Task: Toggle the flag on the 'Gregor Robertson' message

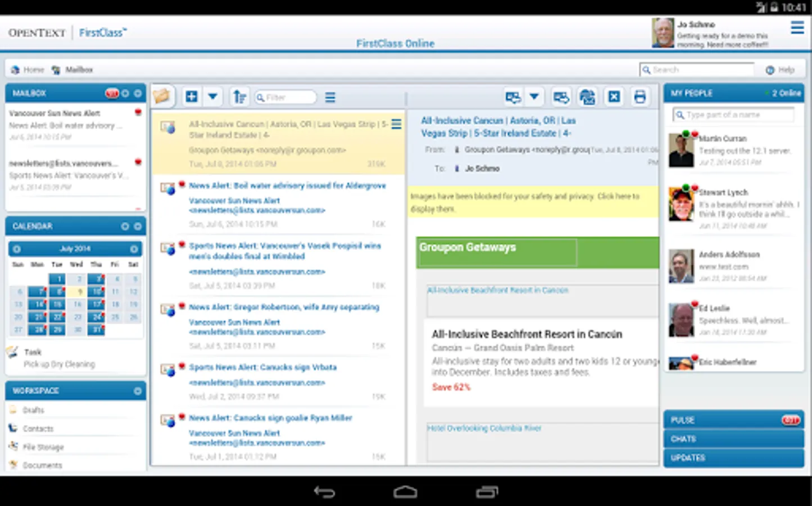Action: pyautogui.click(x=182, y=306)
